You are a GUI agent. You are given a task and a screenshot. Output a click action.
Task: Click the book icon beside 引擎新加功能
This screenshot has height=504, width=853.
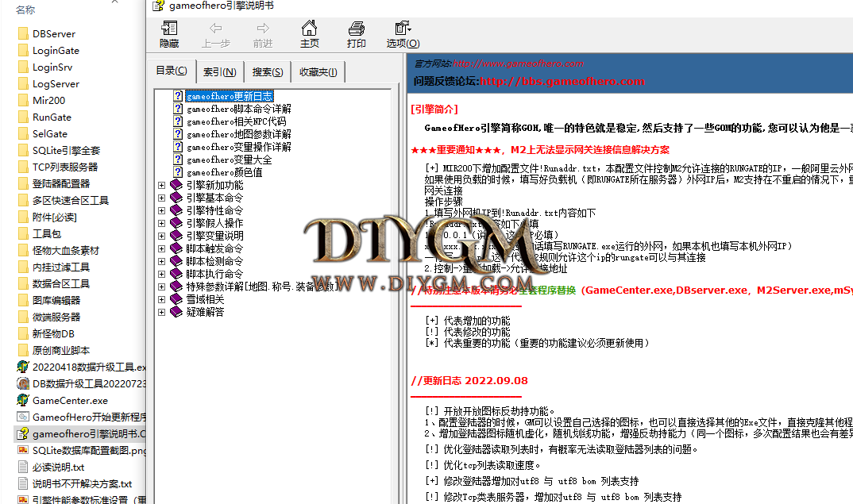pos(176,185)
